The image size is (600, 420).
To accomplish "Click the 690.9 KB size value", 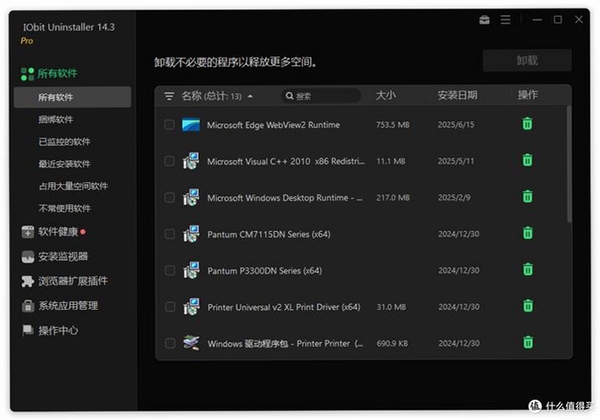I will (x=392, y=343).
